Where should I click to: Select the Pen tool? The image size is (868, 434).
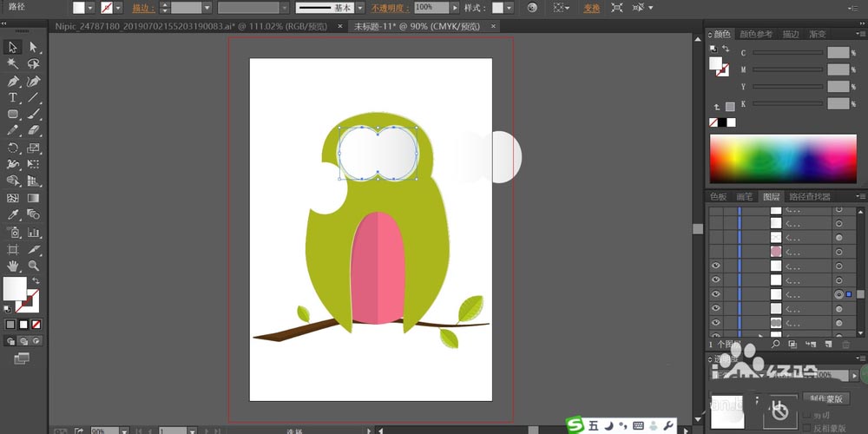13,82
